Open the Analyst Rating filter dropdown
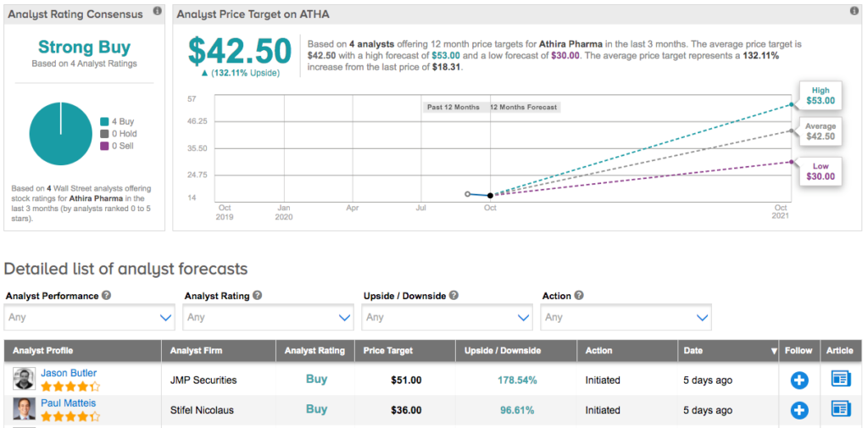868x428 pixels. click(268, 318)
